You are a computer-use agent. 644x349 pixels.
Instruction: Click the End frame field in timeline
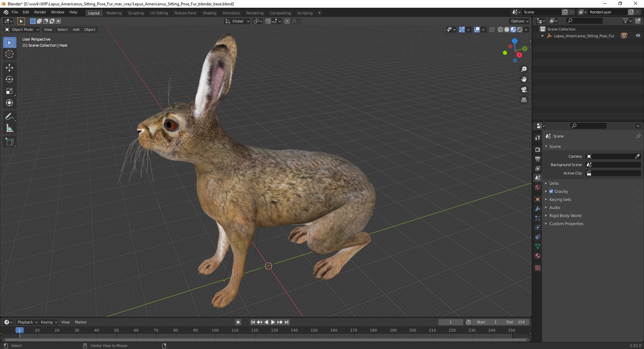516,322
